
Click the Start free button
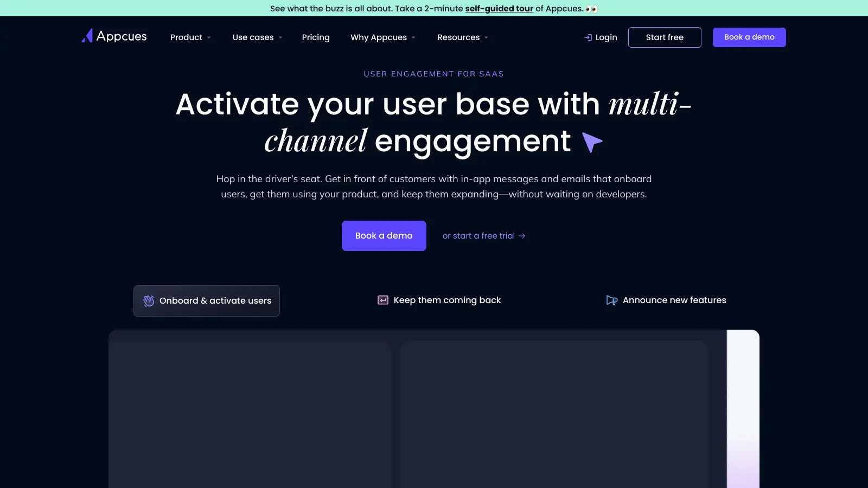point(665,37)
